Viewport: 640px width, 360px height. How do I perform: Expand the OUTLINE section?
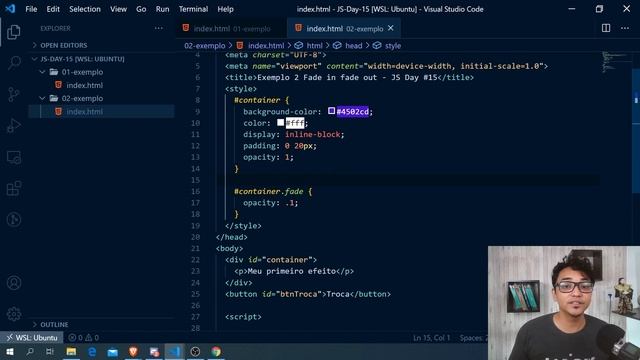[x=54, y=324]
